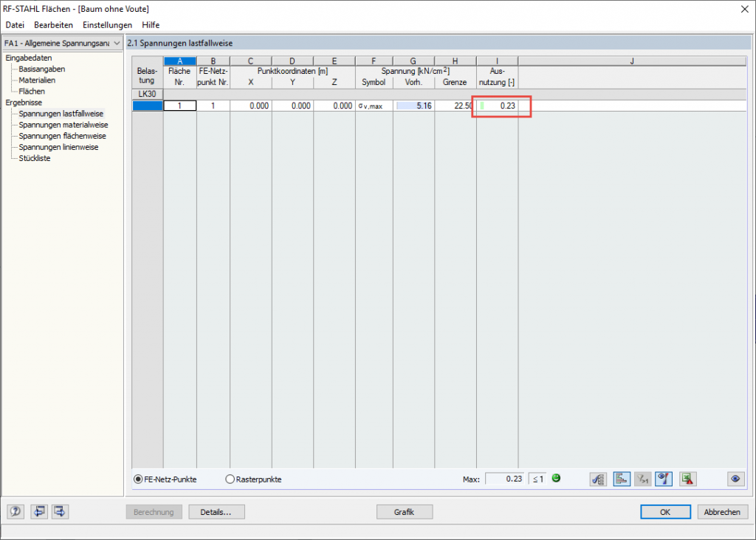Click column I header
This screenshot has height=540, width=756.
click(x=497, y=61)
